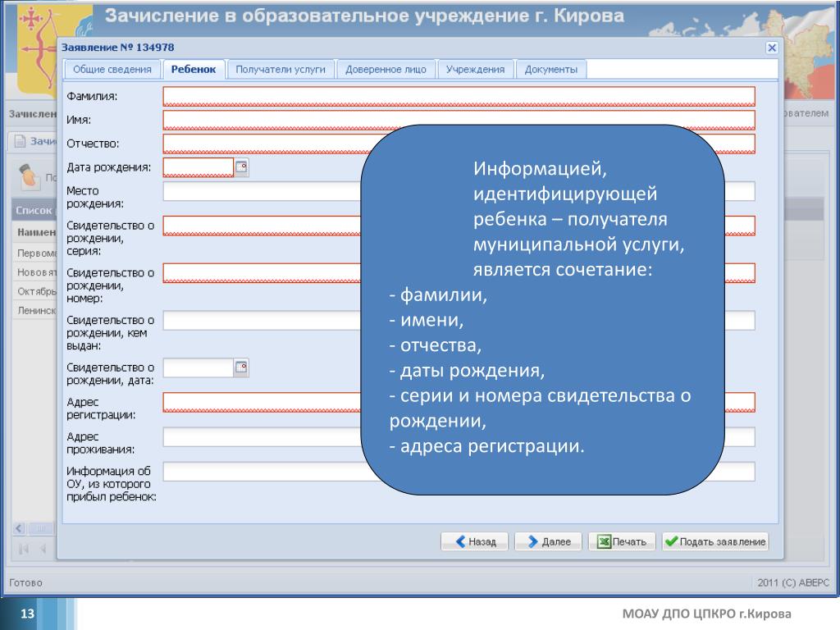Image resolution: width=840 pixels, height=630 pixels.
Task: Open calendar picker for Дата рождения
Action: 242,167
